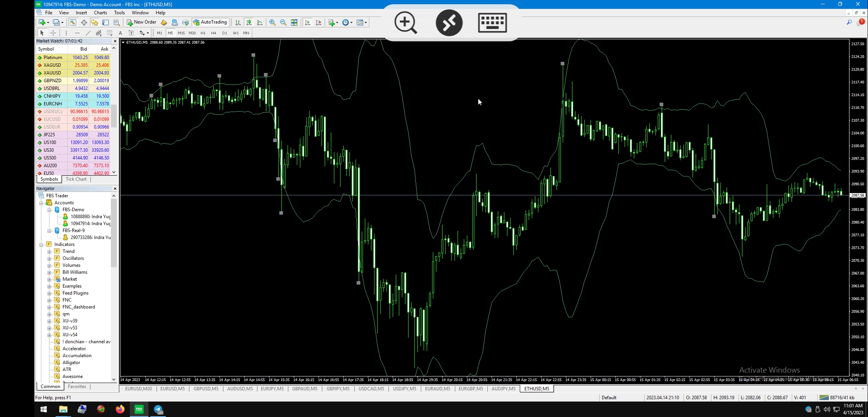The height and width of the screenshot is (417, 868).
Task: Select the Crosshair cursor tool
Action: [x=53, y=33]
